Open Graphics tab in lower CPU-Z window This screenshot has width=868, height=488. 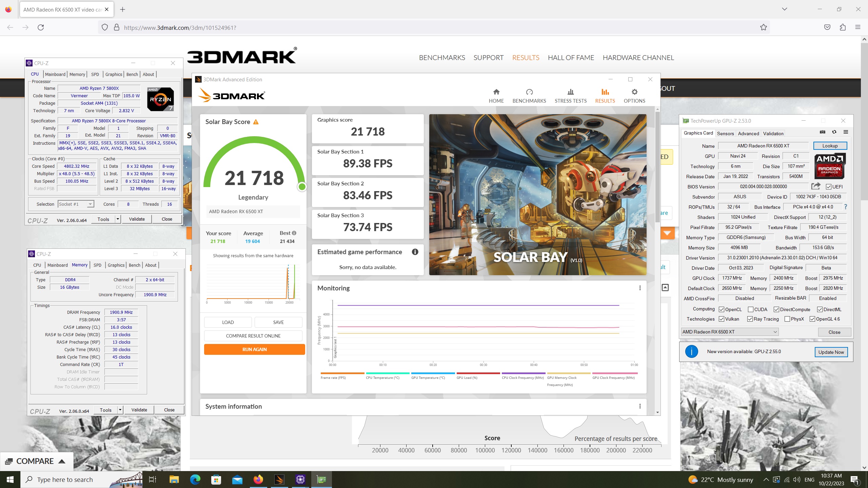(116, 265)
